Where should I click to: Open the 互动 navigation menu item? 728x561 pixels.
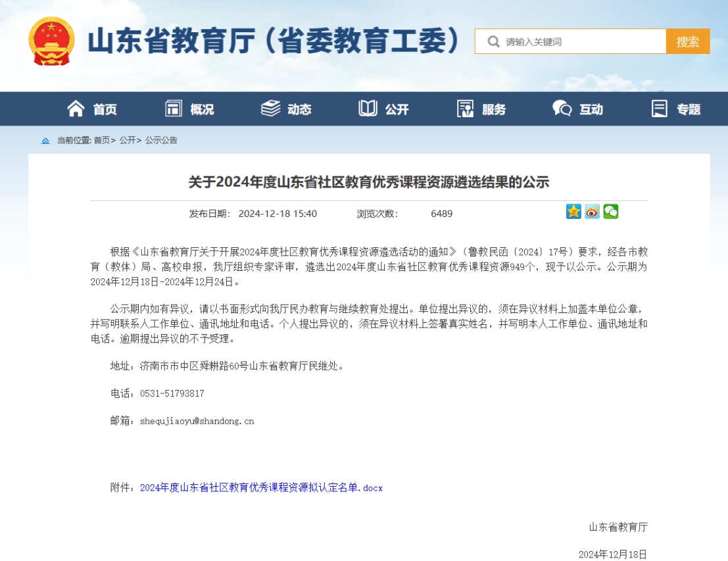[591, 110]
